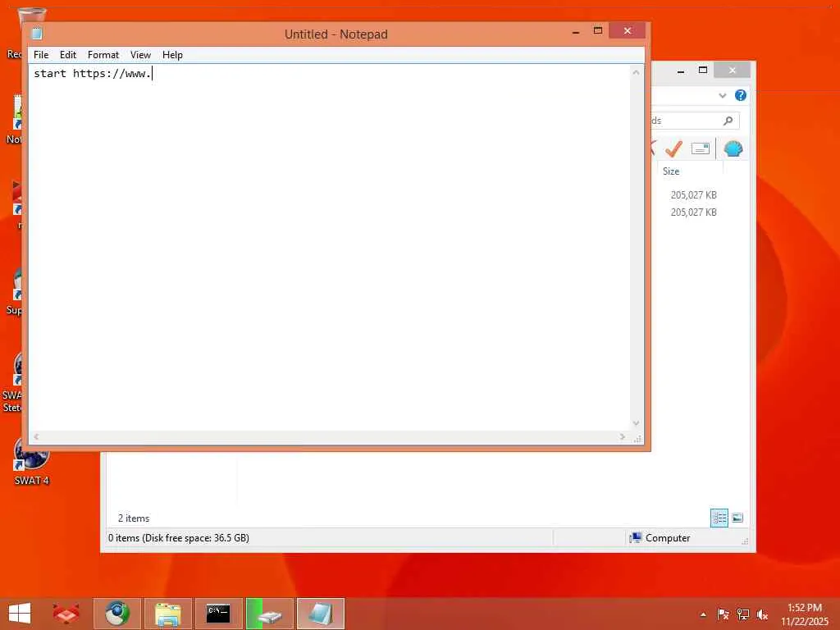The image size is (840, 630).
Task: Open the Windows Start button
Action: point(20,614)
